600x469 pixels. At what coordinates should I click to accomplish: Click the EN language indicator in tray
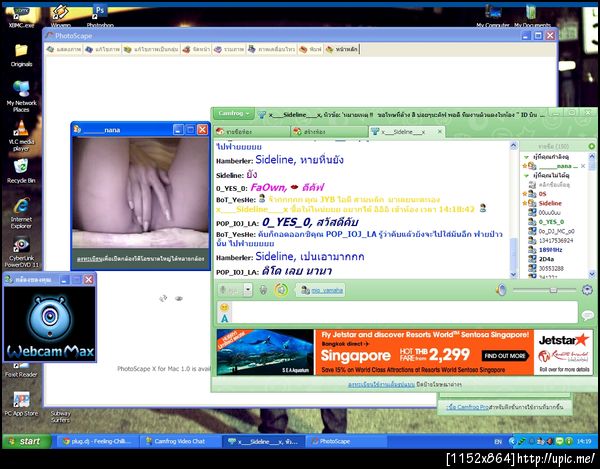498,442
